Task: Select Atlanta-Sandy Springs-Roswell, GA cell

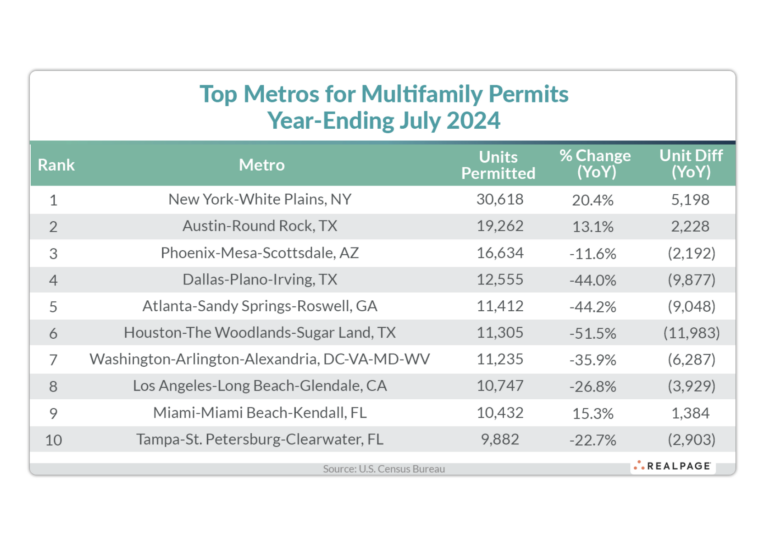Action: coord(261,305)
